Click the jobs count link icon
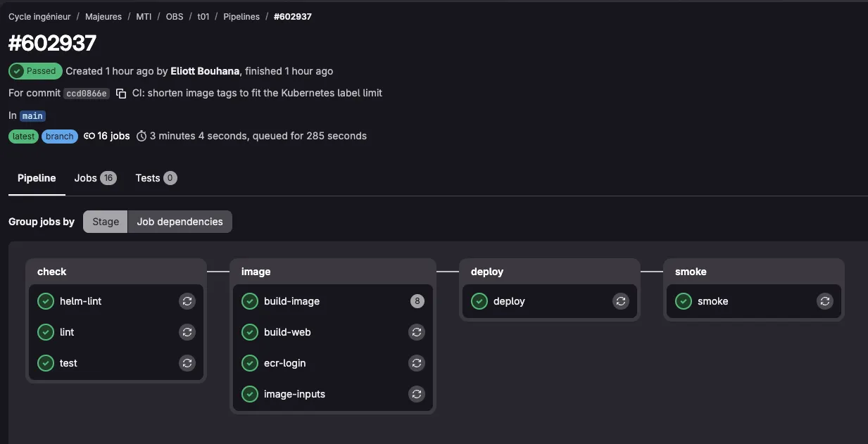868x444 pixels. point(89,137)
